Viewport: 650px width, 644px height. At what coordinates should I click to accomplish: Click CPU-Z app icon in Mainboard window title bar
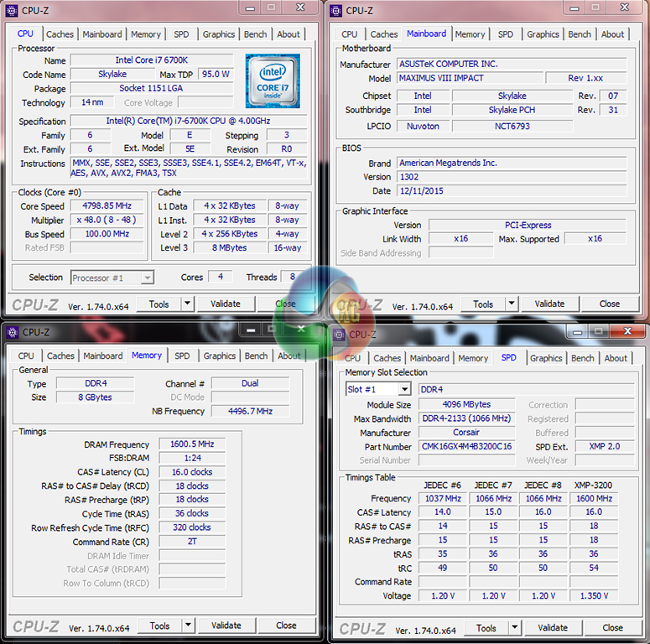point(335,10)
